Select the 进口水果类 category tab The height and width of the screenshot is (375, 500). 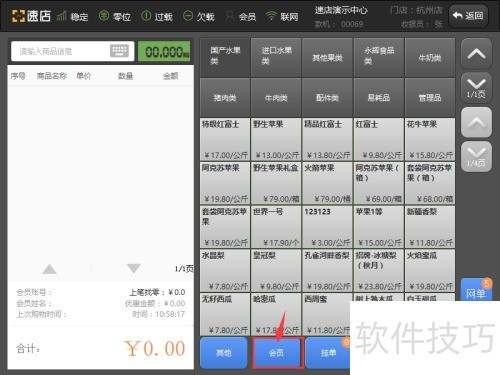point(276,57)
